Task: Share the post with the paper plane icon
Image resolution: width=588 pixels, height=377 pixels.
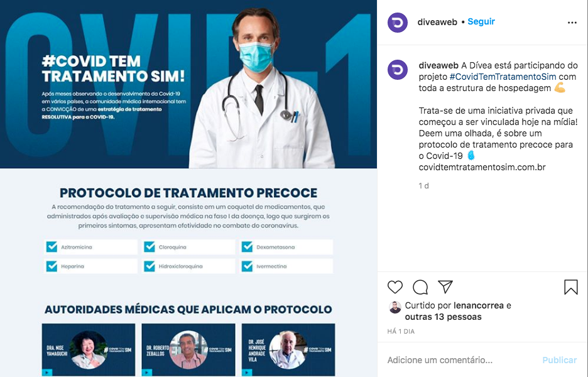Action: coord(445,287)
